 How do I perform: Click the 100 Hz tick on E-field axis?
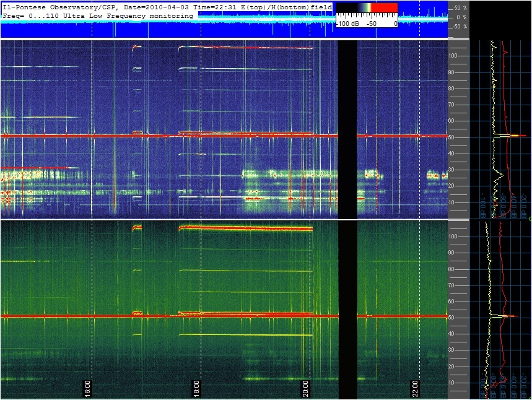pyautogui.click(x=453, y=56)
